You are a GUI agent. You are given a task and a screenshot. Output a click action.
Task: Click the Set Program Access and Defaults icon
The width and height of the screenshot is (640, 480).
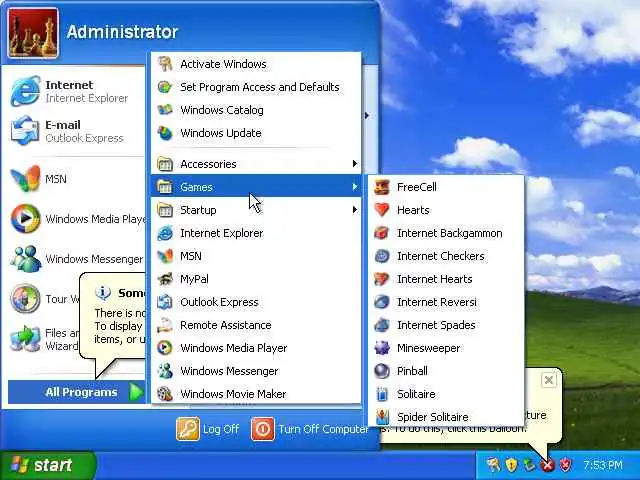coord(165,87)
